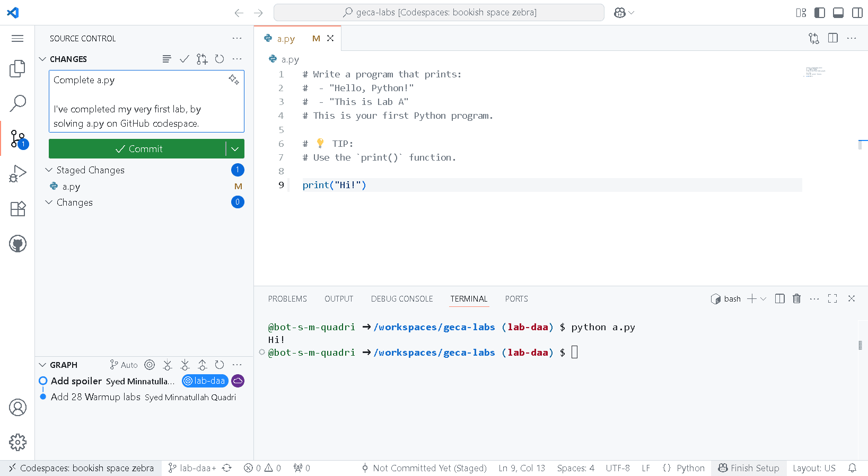Push changes in Graph toolbar
Viewport: 868px width, 476px height.
point(202,365)
